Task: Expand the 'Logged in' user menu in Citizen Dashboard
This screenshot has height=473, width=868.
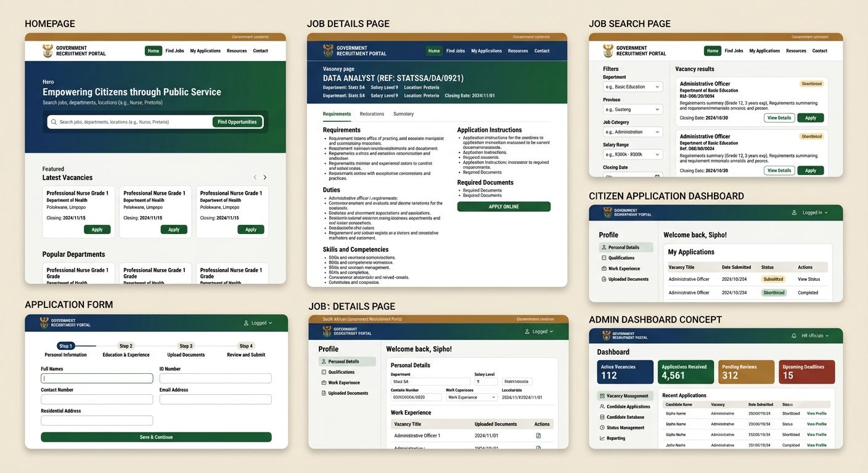Action: 809,212
